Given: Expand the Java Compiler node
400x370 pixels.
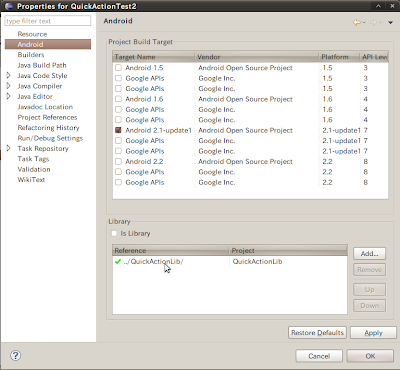Looking at the screenshot, I should (9, 86).
